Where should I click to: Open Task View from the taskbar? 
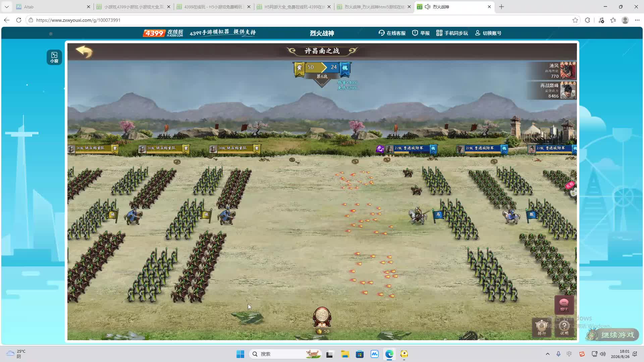pos(329,354)
